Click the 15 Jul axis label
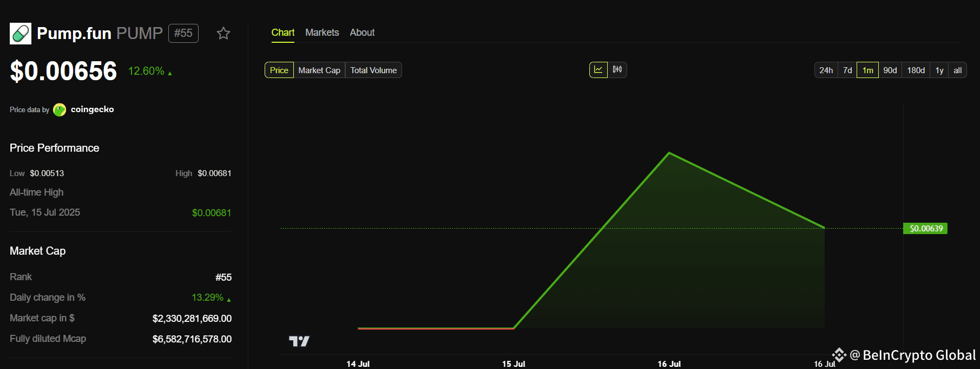 pyautogui.click(x=514, y=364)
